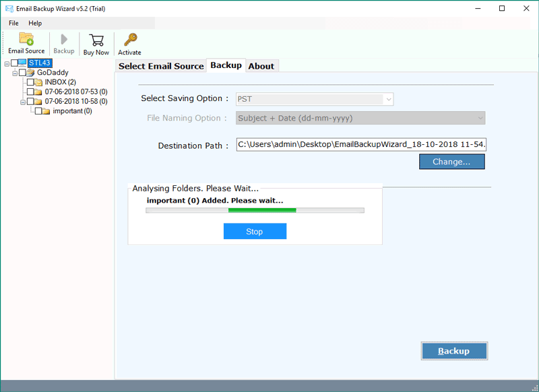This screenshot has height=392, width=539.
Task: Click the 'important (0) Added. Please wait...' status text
Action: 215,201
